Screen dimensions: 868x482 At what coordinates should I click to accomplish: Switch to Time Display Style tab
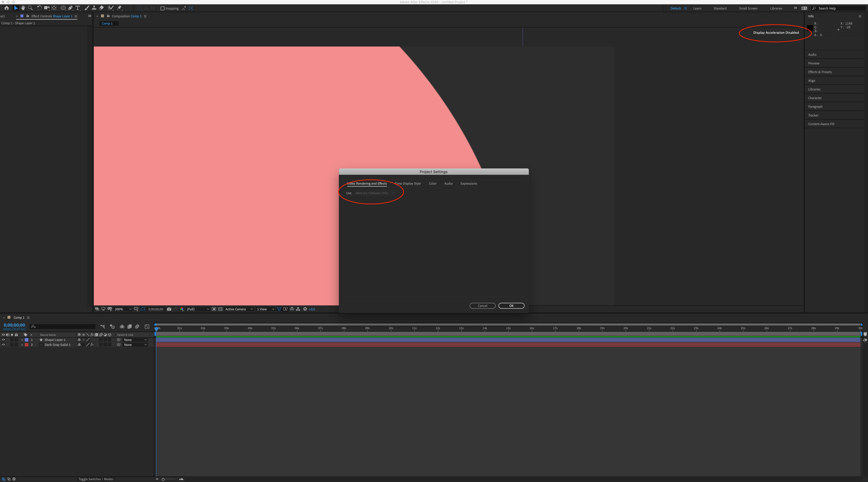tap(408, 183)
